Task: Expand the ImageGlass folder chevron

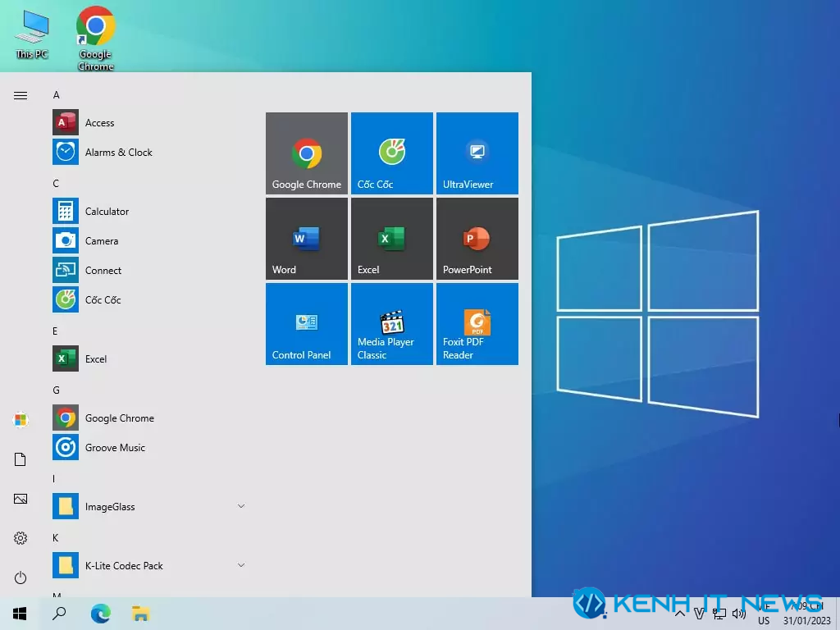Action: (x=241, y=505)
